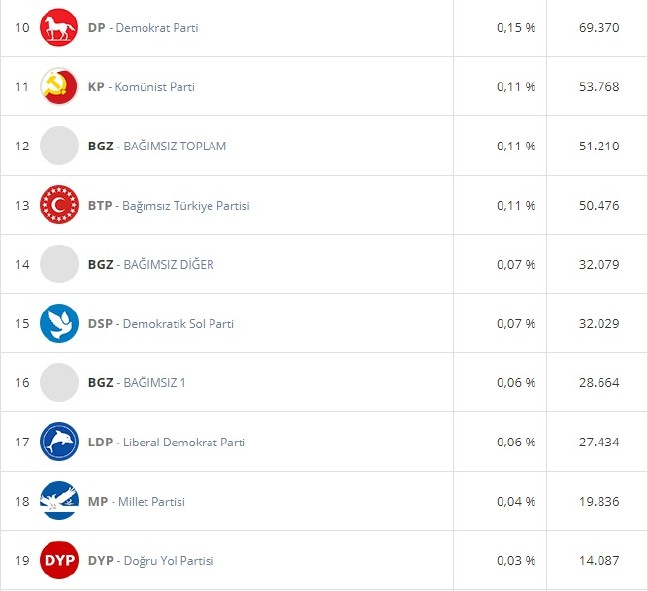Click the MP - Millet Partisi name
This screenshot has width=648, height=591.
coord(136,501)
